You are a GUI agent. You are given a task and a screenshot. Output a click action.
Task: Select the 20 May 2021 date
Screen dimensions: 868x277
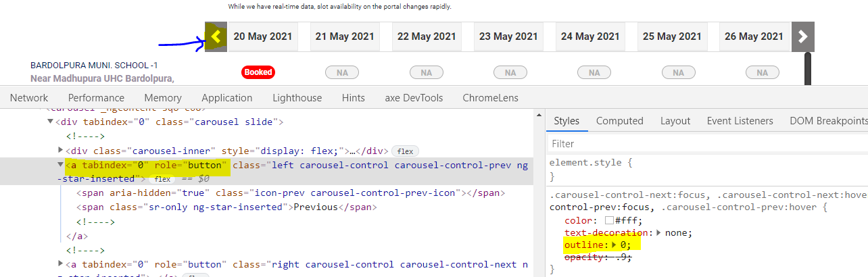(x=263, y=36)
